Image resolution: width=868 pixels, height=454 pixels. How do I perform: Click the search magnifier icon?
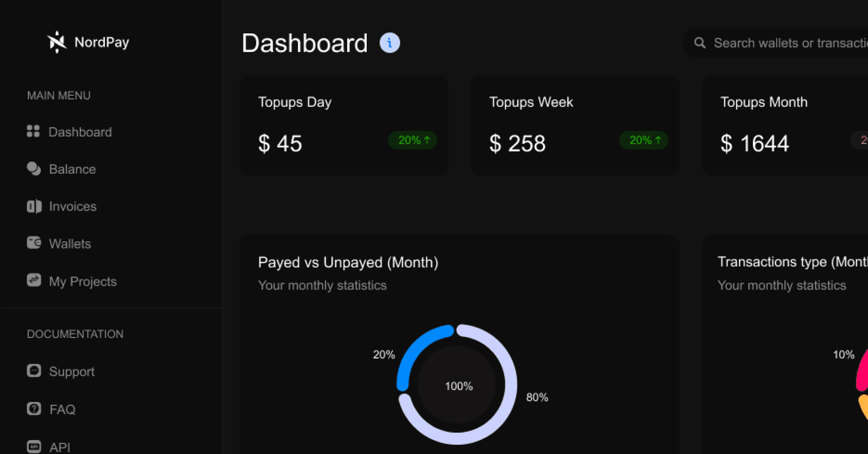[700, 43]
